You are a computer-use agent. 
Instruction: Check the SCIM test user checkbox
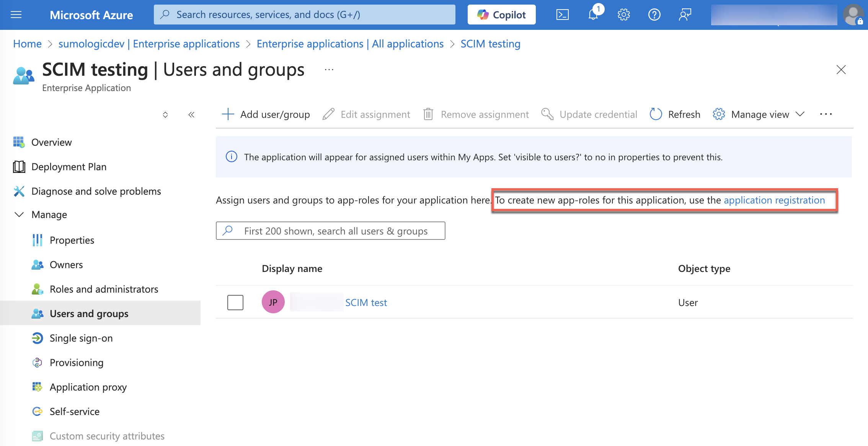pos(235,303)
